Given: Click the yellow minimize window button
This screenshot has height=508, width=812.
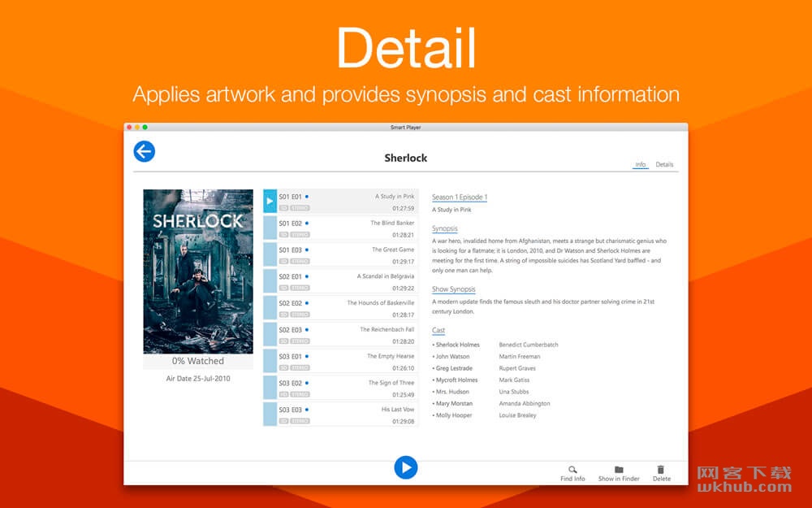Looking at the screenshot, I should (137, 127).
